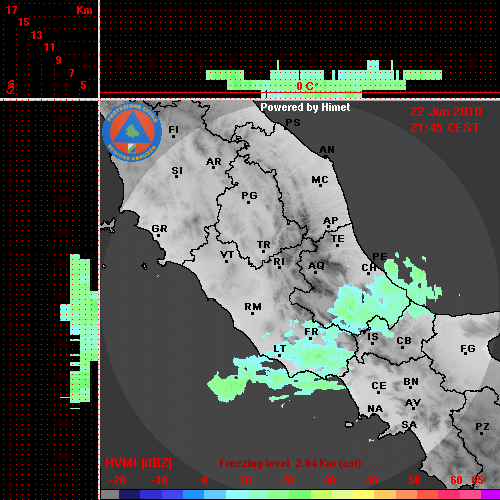Click the 'FR' city marker

(x=311, y=333)
